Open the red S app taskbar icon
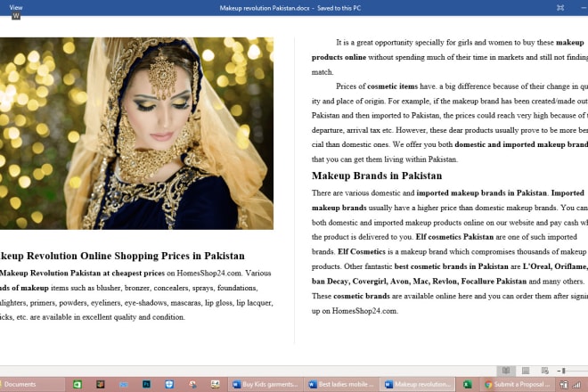 point(192,385)
